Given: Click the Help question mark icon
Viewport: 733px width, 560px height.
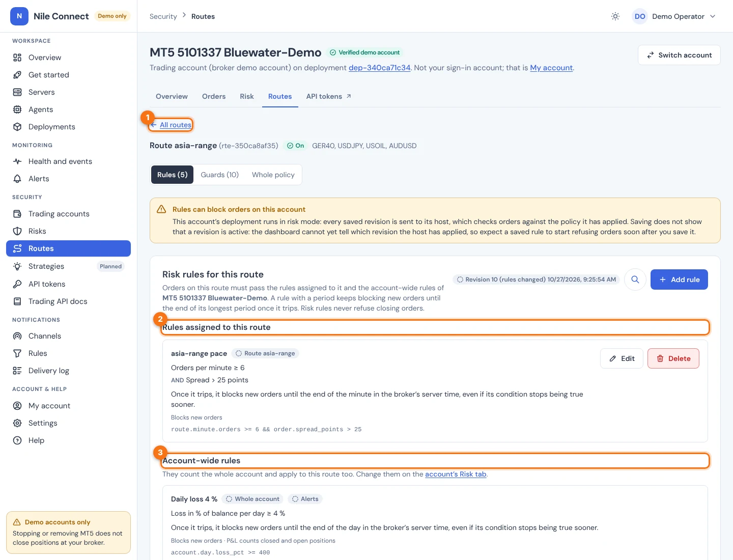Looking at the screenshot, I should click(17, 440).
